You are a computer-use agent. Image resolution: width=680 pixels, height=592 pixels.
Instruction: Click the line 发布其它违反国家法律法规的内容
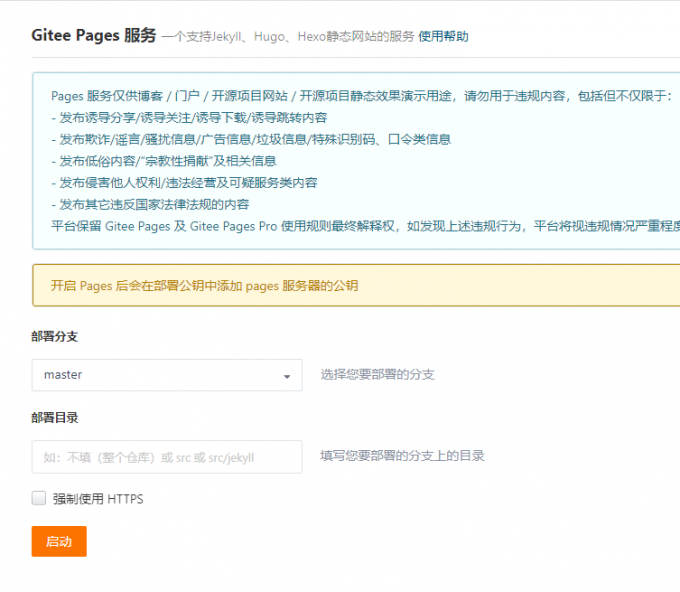[x=150, y=204]
